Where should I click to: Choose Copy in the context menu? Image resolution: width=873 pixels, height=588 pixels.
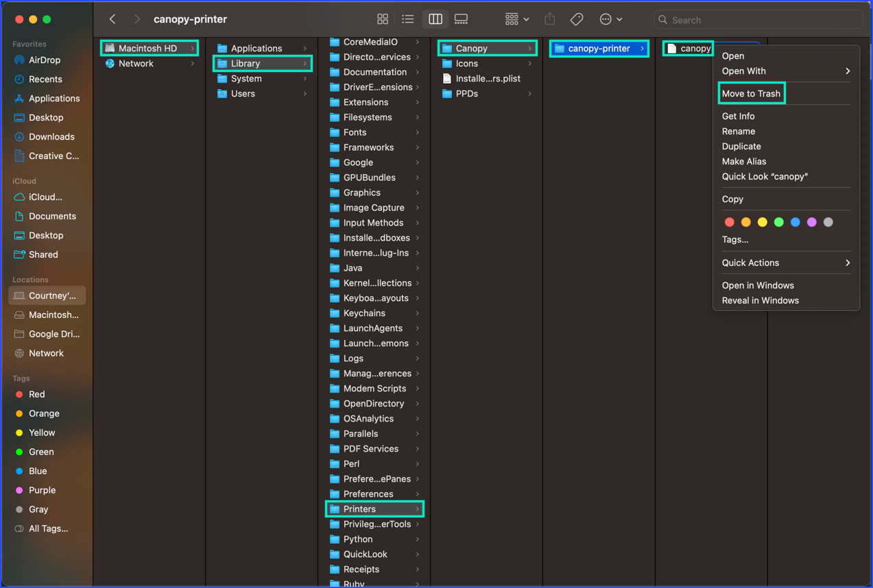[x=732, y=199]
